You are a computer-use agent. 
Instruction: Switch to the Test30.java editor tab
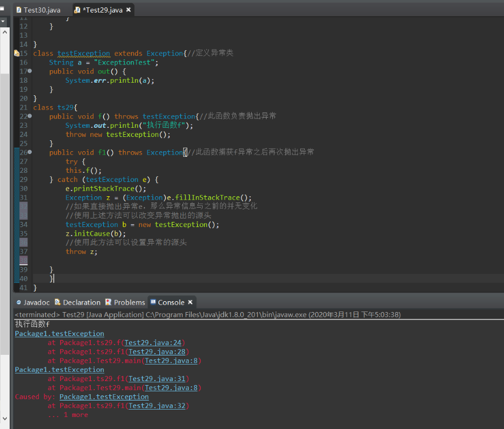point(42,10)
